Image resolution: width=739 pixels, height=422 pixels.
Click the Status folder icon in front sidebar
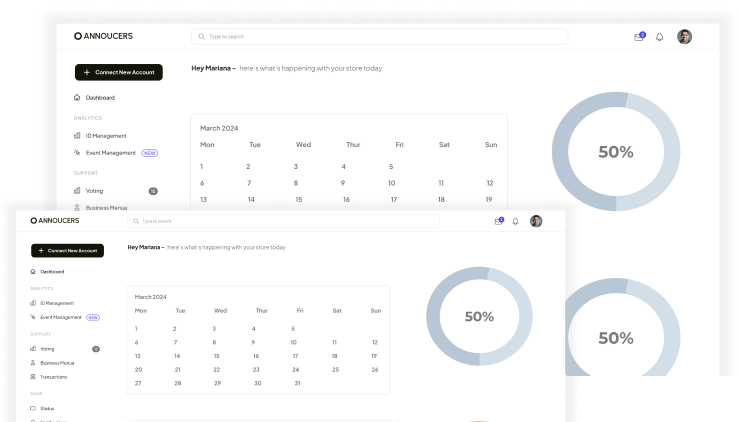(34, 408)
